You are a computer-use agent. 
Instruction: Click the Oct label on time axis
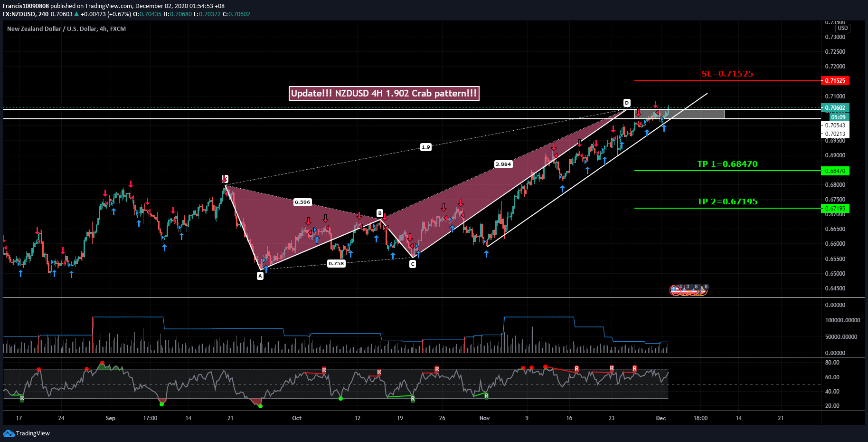click(x=297, y=418)
